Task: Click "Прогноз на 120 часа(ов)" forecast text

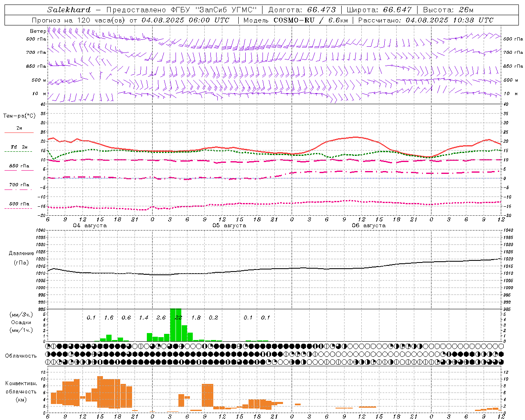Action: click(x=78, y=20)
